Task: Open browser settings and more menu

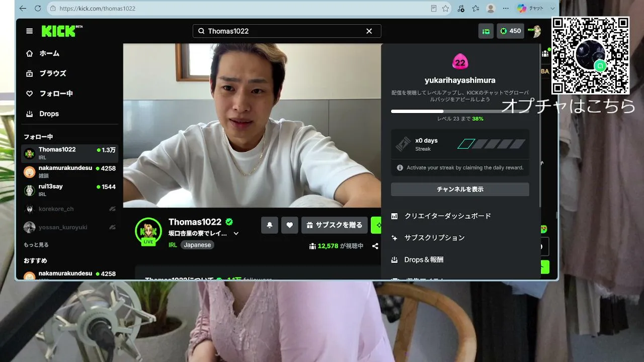Action: click(x=506, y=9)
